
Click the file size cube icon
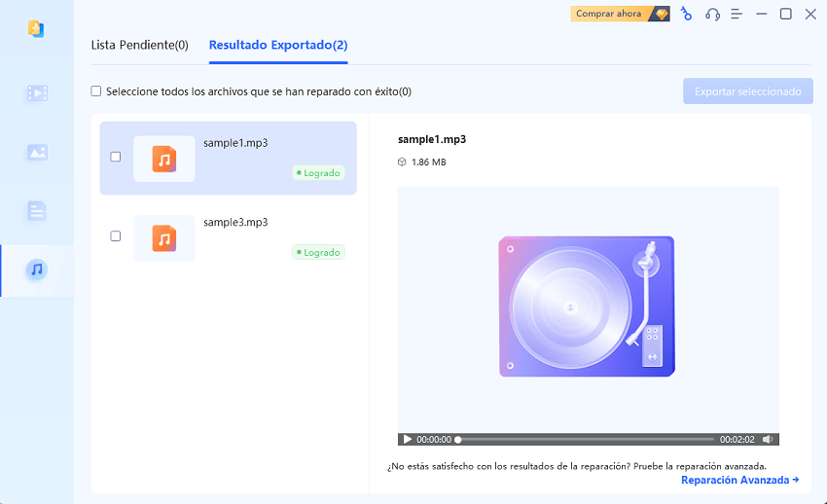(402, 162)
